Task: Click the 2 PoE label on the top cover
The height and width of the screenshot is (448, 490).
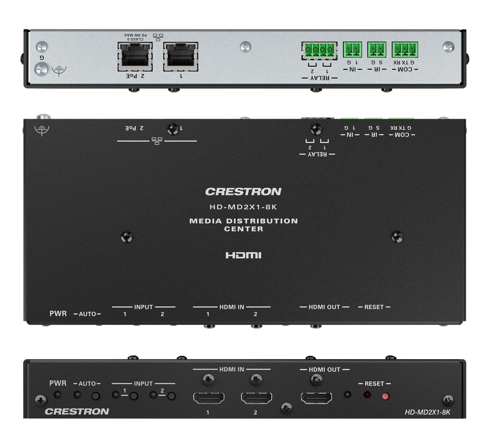Action: 134,128
